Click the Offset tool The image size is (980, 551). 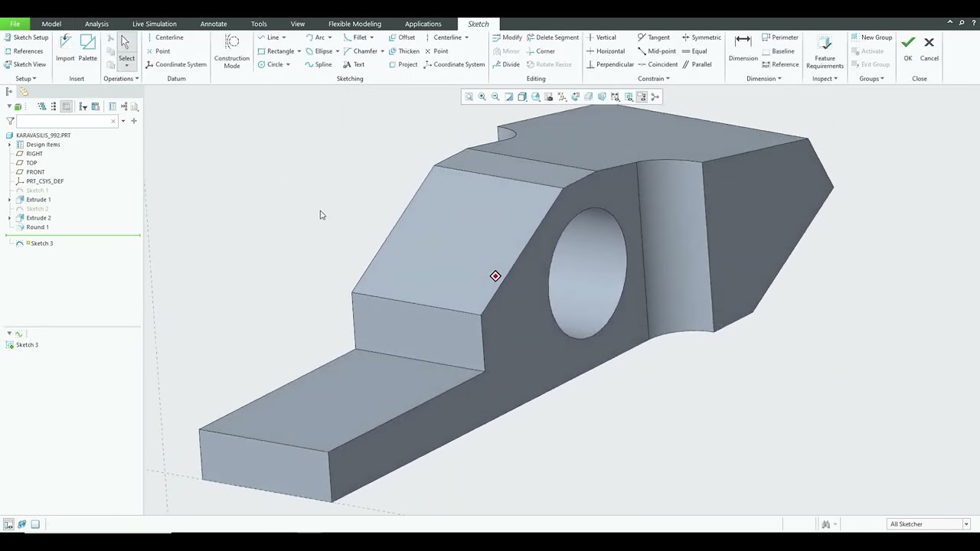[x=402, y=37]
